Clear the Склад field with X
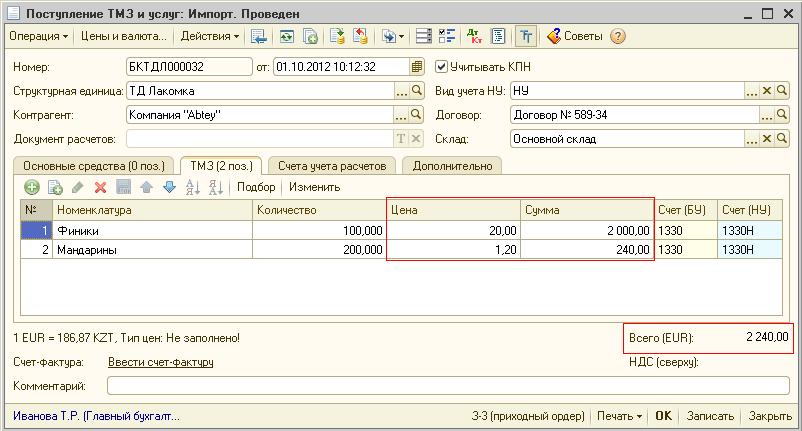 767,140
